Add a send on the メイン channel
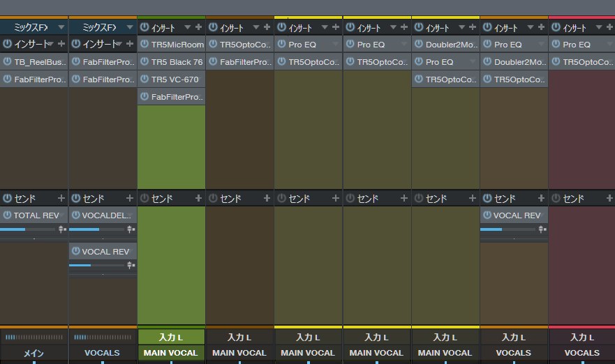 pyautogui.click(x=61, y=198)
